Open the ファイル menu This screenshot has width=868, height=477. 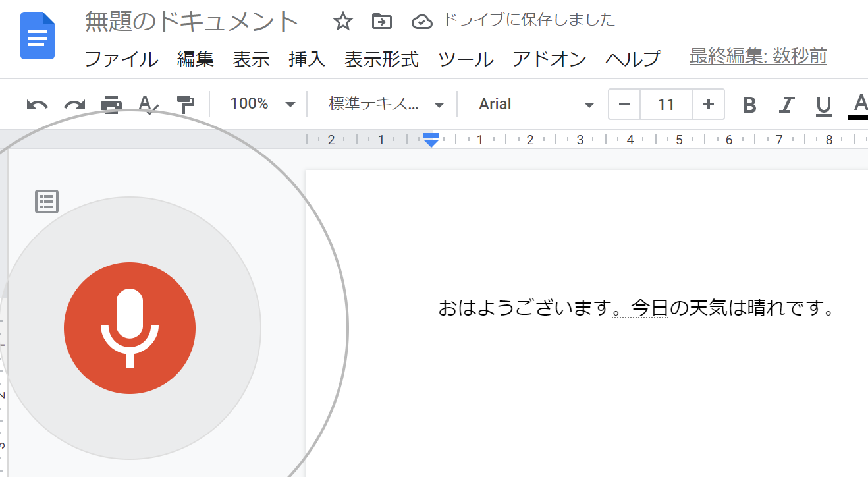(x=122, y=59)
